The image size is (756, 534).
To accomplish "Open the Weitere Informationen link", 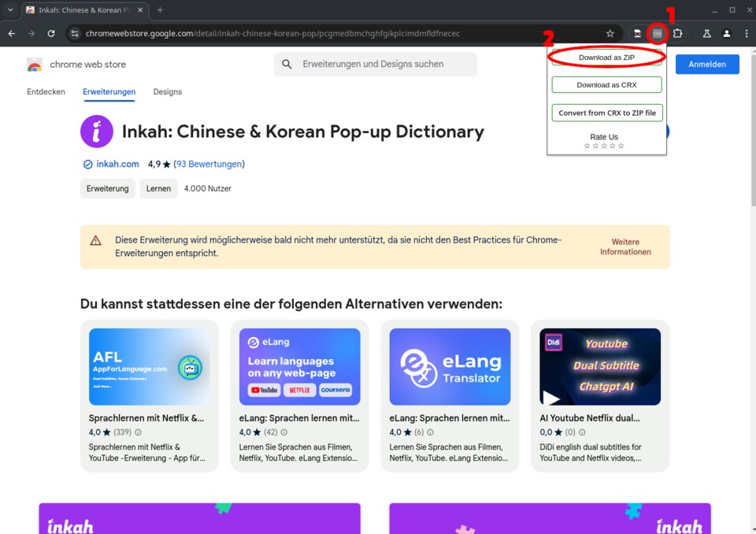I will click(x=625, y=247).
